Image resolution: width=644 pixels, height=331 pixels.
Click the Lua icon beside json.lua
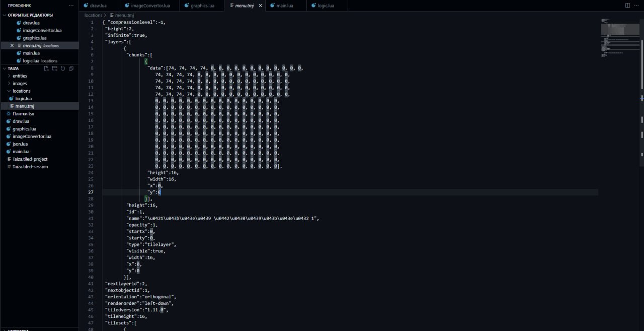pyautogui.click(x=9, y=144)
